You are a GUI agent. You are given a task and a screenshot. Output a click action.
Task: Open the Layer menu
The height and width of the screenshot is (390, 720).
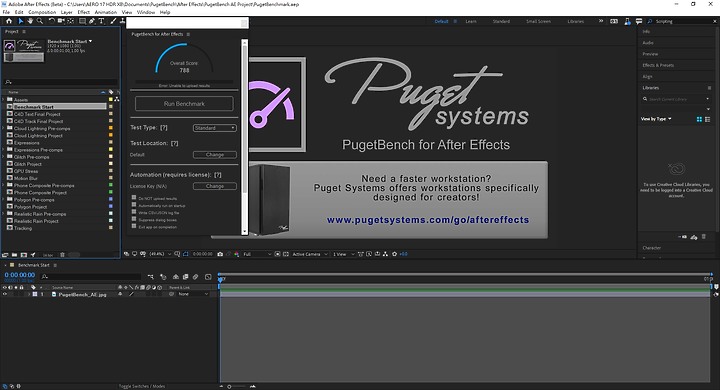67,12
